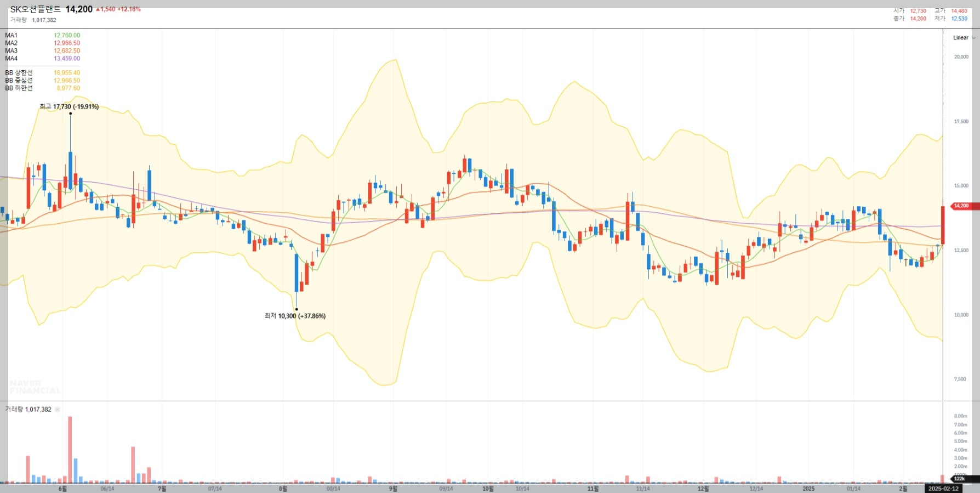This screenshot has width=980, height=493.
Task: Remove the 거래량 volume indicator with its x icon
Action: [x=58, y=410]
